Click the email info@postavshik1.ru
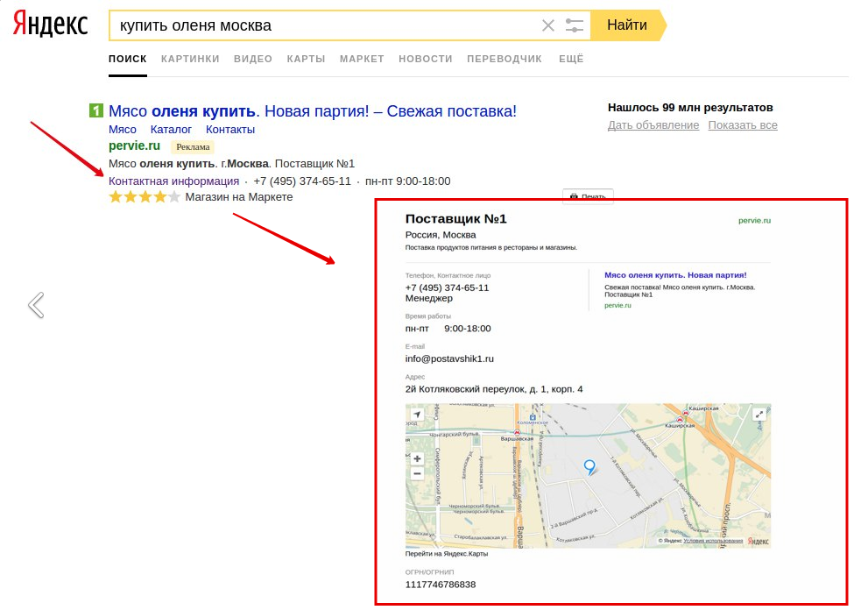Image resolution: width=868 pixels, height=610 pixels. pyautogui.click(x=449, y=358)
